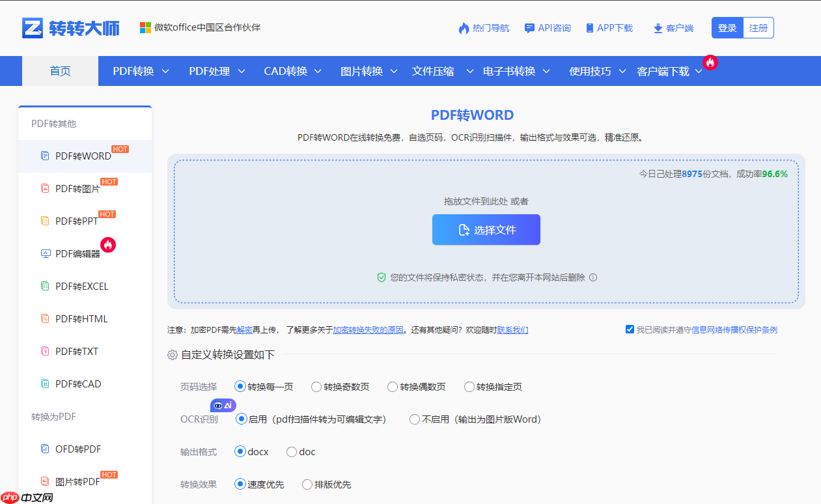The image size is (821, 504).
Task: Click the AI badge above OCR识别
Action: pyautogui.click(x=223, y=405)
